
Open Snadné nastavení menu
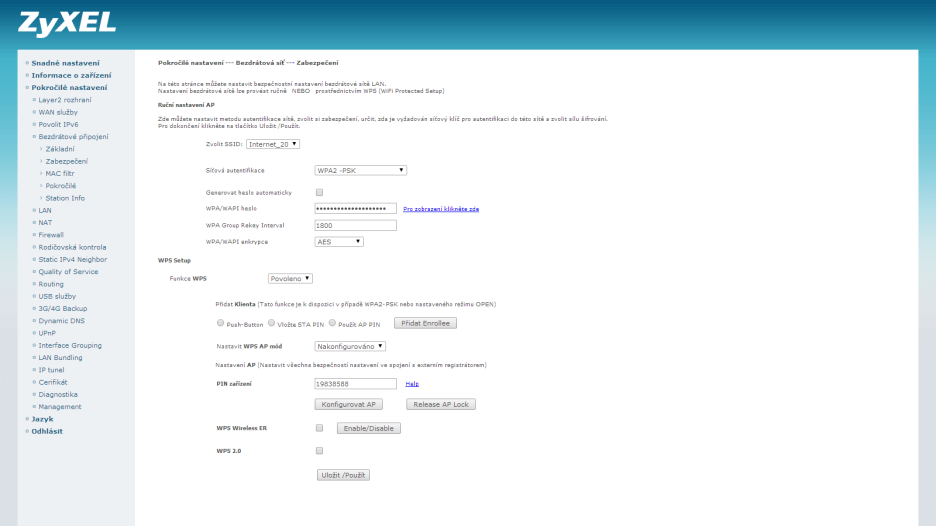click(65, 63)
